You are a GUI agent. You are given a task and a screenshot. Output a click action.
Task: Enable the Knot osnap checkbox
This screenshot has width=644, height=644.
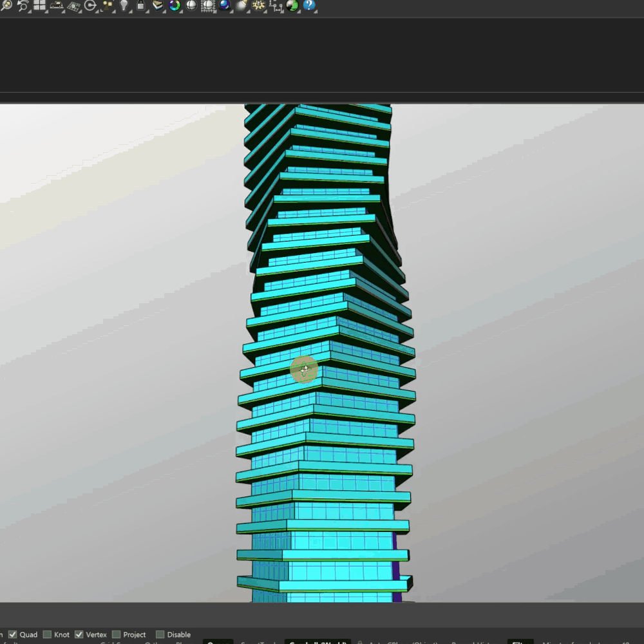click(x=48, y=634)
